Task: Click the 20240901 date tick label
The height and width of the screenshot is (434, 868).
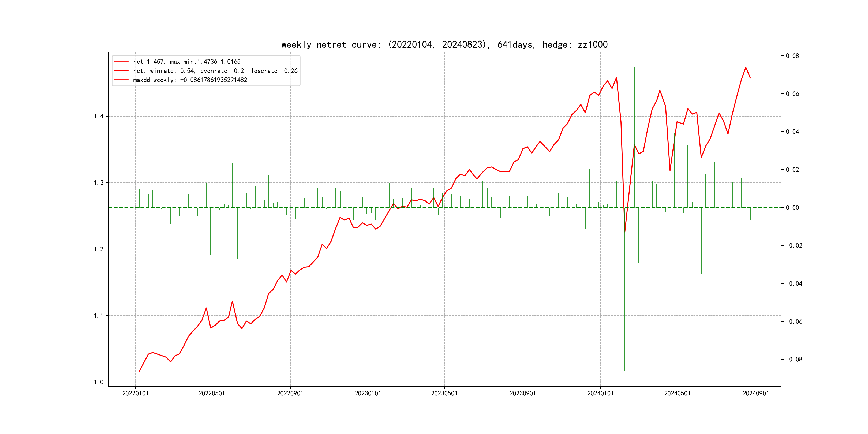Action: 756,393
